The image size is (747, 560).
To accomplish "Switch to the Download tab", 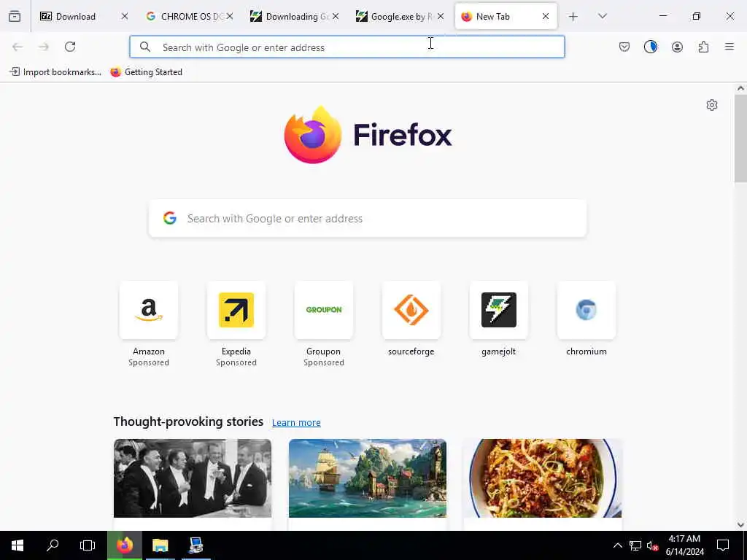I will point(75,17).
